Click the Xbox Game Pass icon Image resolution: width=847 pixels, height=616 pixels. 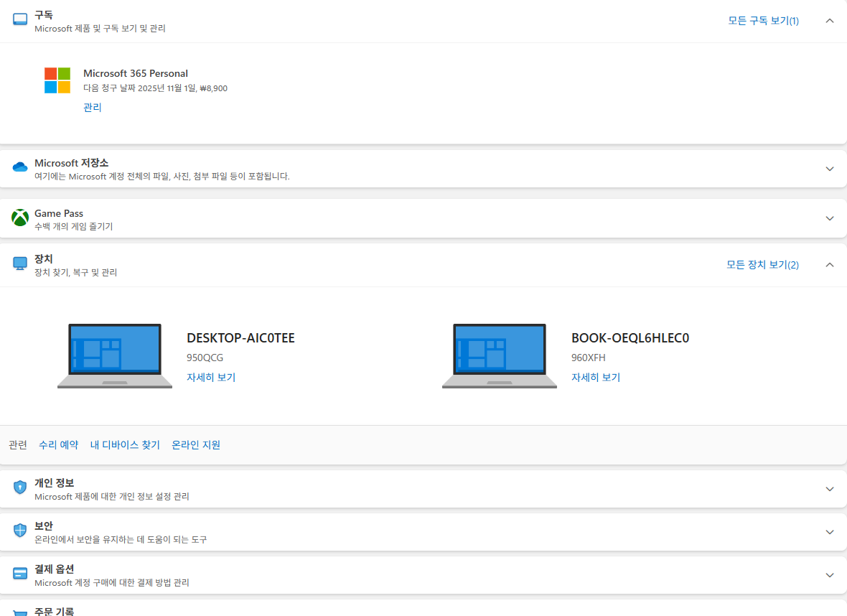[20, 218]
